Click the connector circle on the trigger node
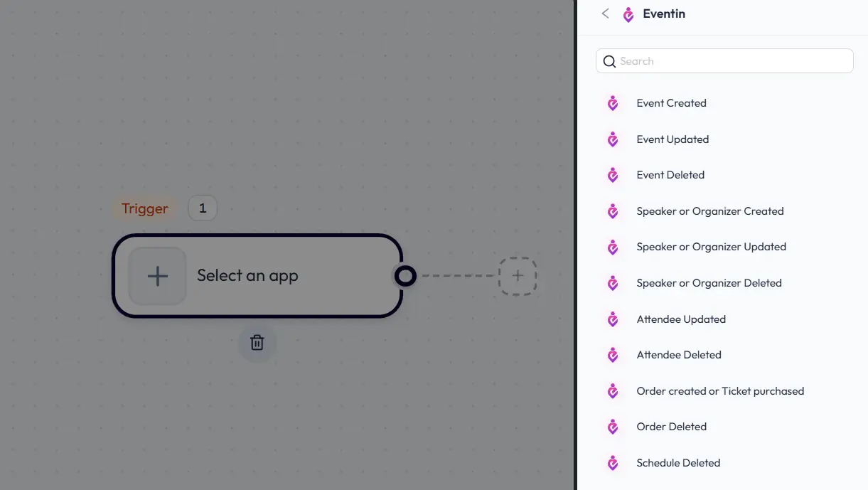Screen dimensions: 868x490 405,276
